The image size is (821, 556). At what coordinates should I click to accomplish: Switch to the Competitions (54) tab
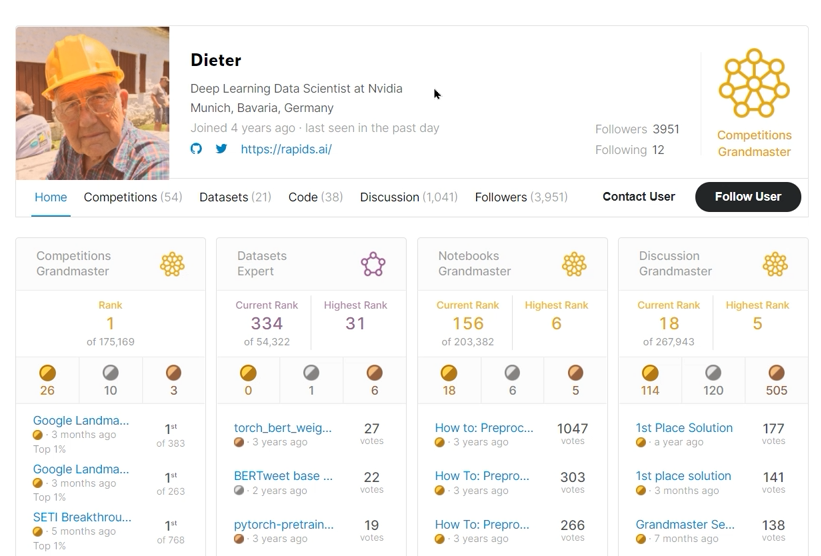tap(132, 197)
